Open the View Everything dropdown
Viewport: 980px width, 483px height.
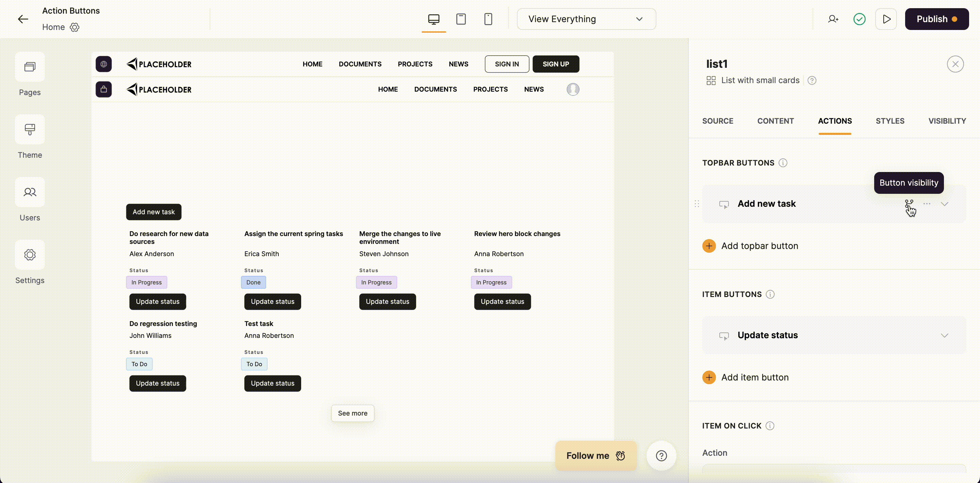(x=586, y=19)
